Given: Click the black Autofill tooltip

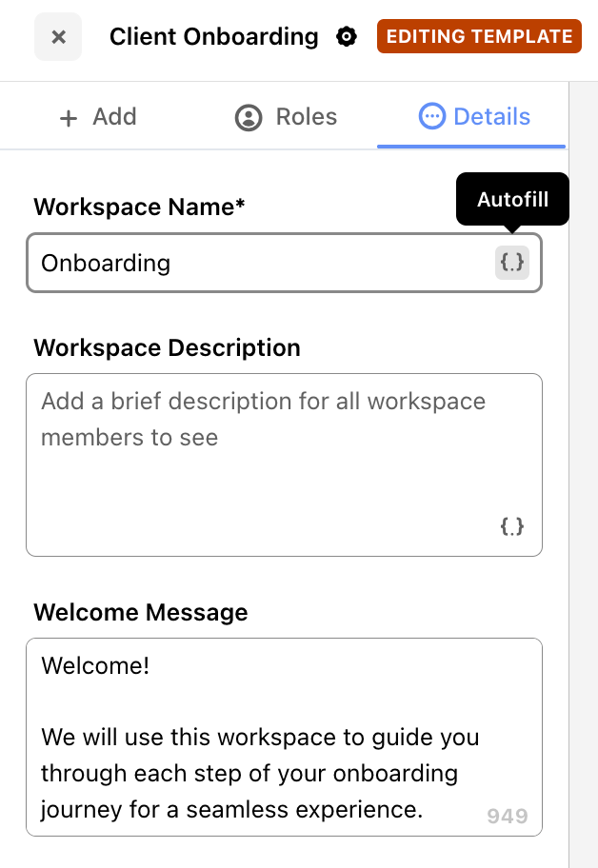Looking at the screenshot, I should (x=512, y=200).
